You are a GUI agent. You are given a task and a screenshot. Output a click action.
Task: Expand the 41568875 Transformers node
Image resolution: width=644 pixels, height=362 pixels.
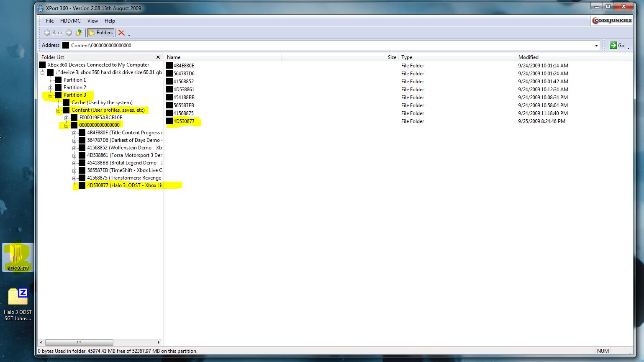pos(74,178)
